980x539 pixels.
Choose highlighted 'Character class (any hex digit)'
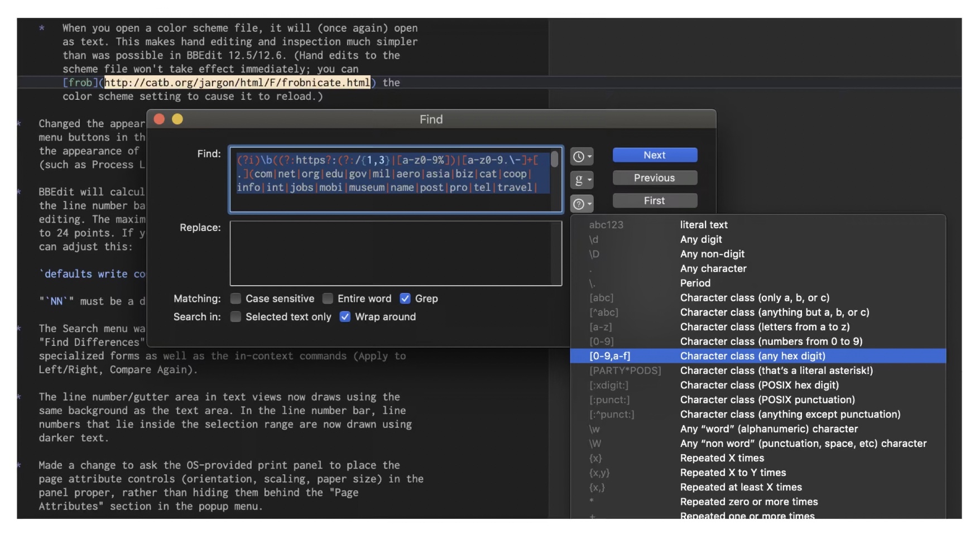click(x=758, y=356)
